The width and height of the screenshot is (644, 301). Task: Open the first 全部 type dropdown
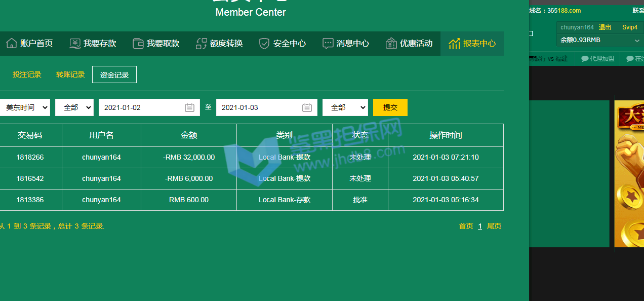[74, 107]
